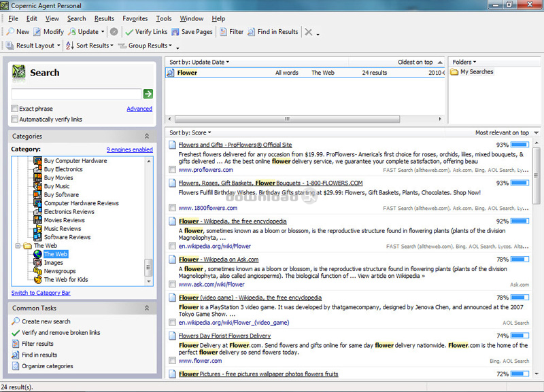Select the Movies Reviews category icon
This screenshot has height=392, width=544.
coord(38,220)
